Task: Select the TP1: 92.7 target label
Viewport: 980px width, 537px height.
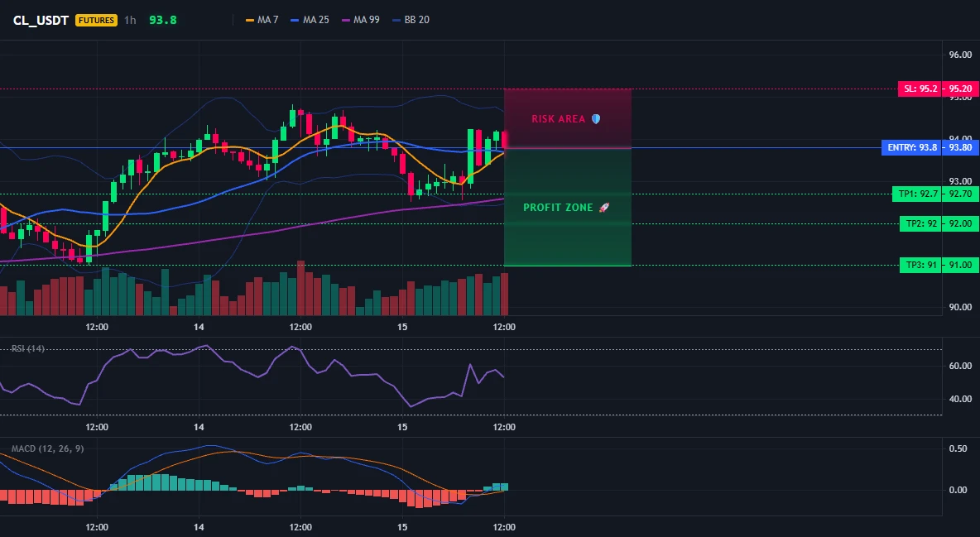Action: pos(917,194)
